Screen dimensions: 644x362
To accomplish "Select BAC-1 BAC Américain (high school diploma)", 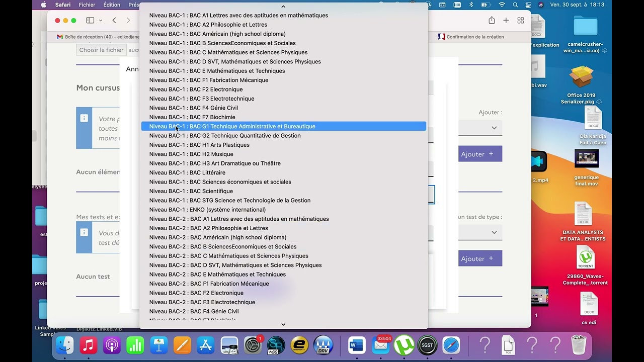I will [x=284, y=34].
